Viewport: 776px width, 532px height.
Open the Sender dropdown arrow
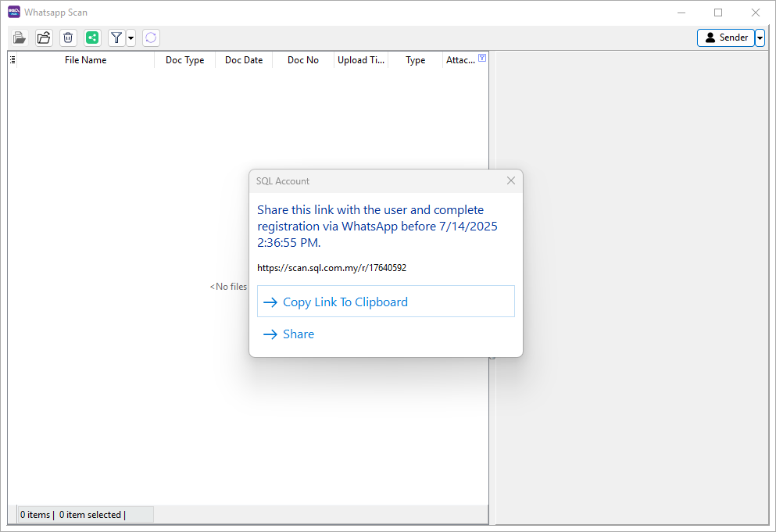[760, 37]
